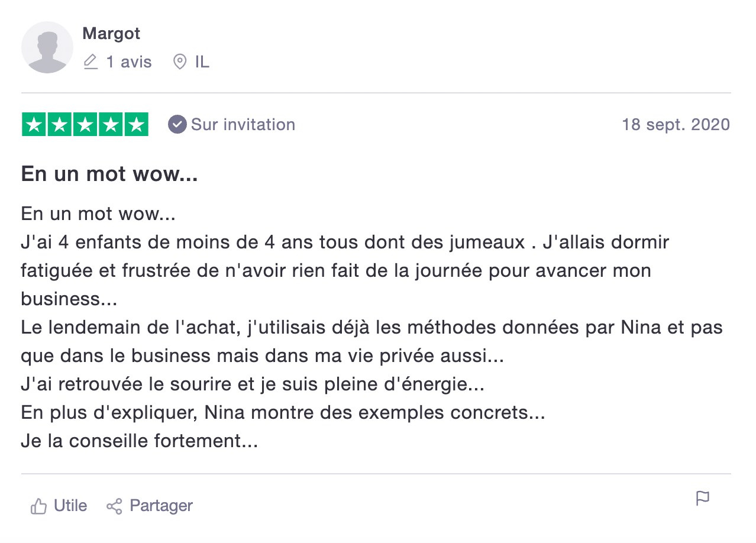
Task: Click Margot's profile avatar picture
Action: [x=47, y=47]
